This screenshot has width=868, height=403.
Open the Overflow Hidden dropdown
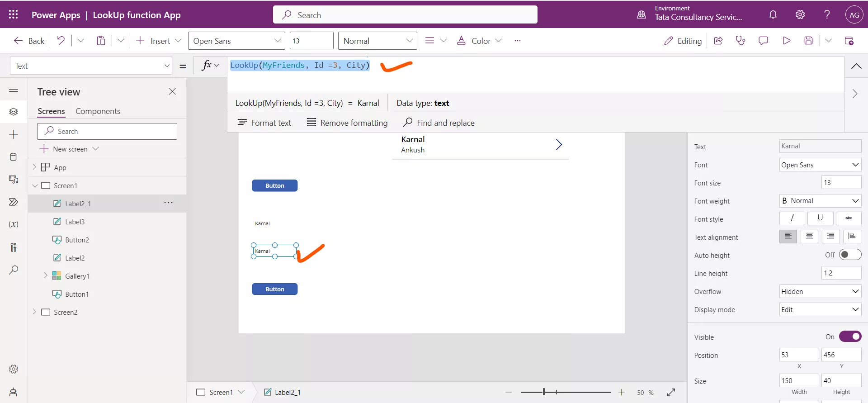click(x=820, y=291)
